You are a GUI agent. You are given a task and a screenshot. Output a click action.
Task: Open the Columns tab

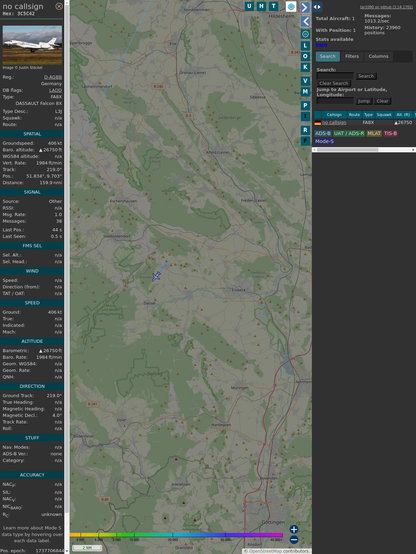378,56
